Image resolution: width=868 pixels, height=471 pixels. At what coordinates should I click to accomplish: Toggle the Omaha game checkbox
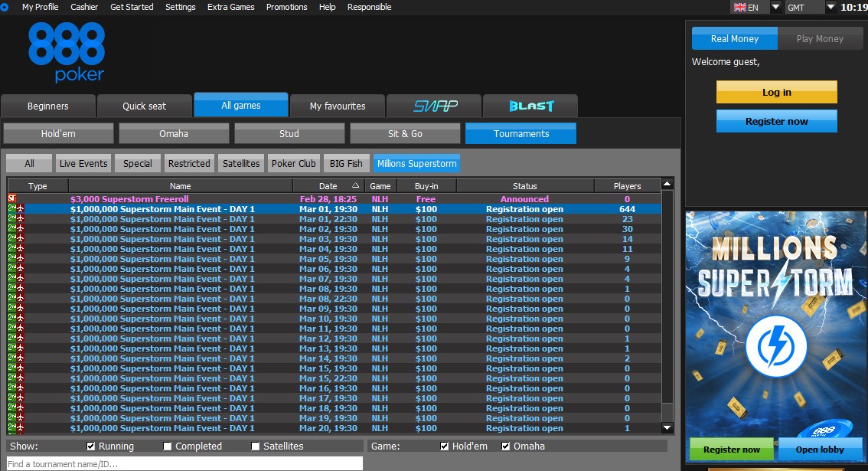tap(505, 446)
